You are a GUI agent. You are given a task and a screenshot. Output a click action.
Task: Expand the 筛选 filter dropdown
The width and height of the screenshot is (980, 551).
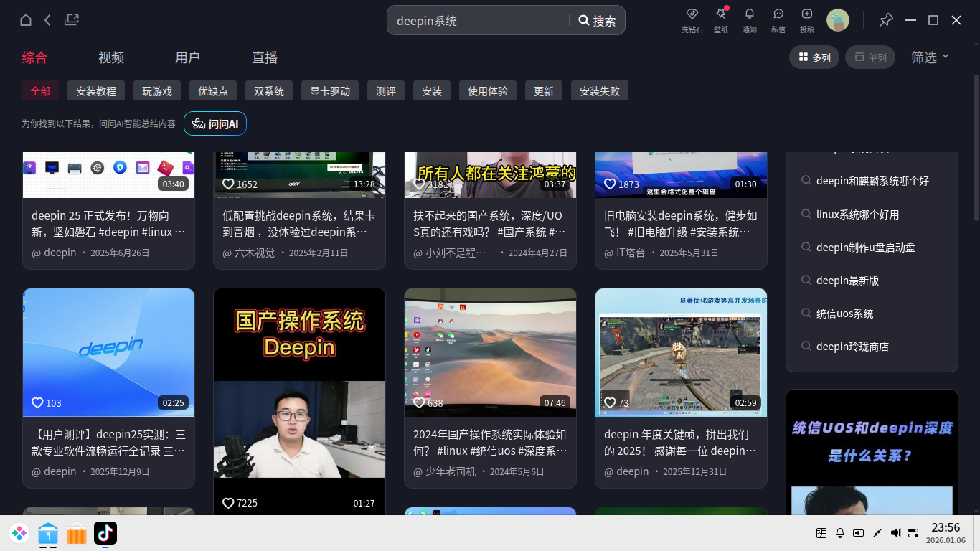pos(930,57)
